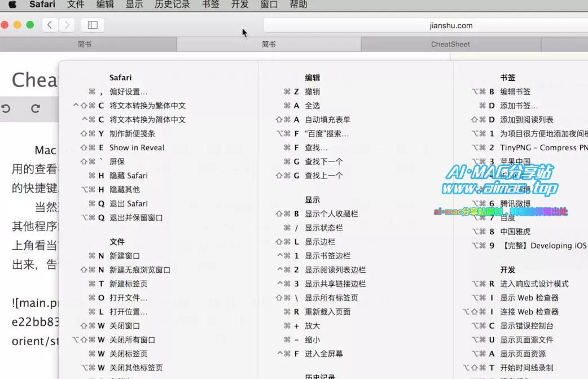Click the redo icon in editor
Screen dimensions: 588x379
[36, 109]
